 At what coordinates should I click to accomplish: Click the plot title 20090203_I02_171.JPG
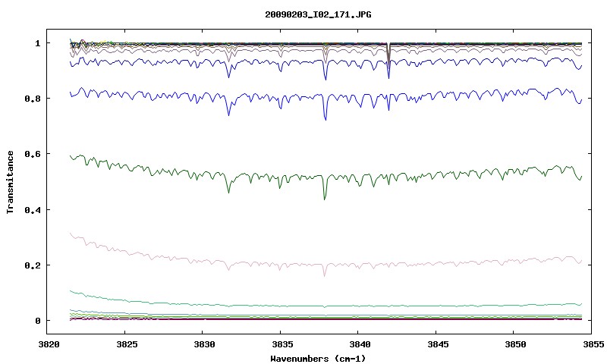click(x=318, y=14)
